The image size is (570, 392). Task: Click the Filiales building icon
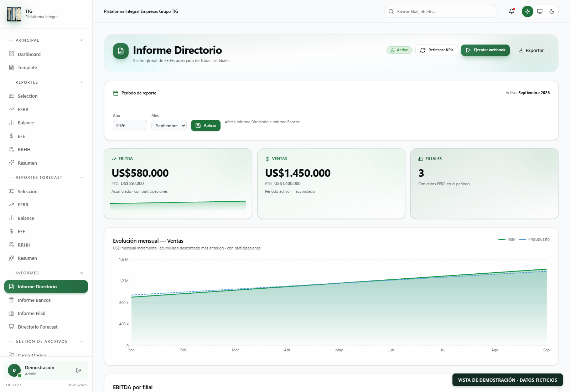tap(421, 159)
